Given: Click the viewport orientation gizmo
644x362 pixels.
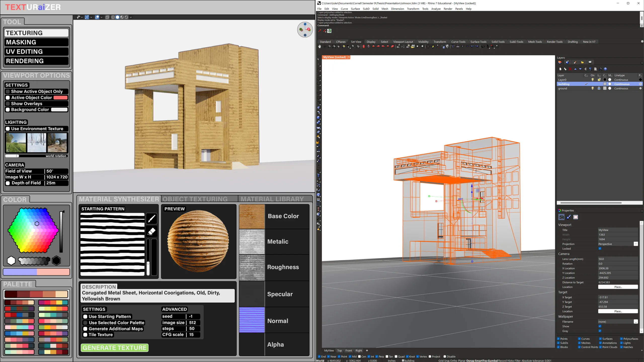Looking at the screenshot, I should pyautogui.click(x=305, y=30).
